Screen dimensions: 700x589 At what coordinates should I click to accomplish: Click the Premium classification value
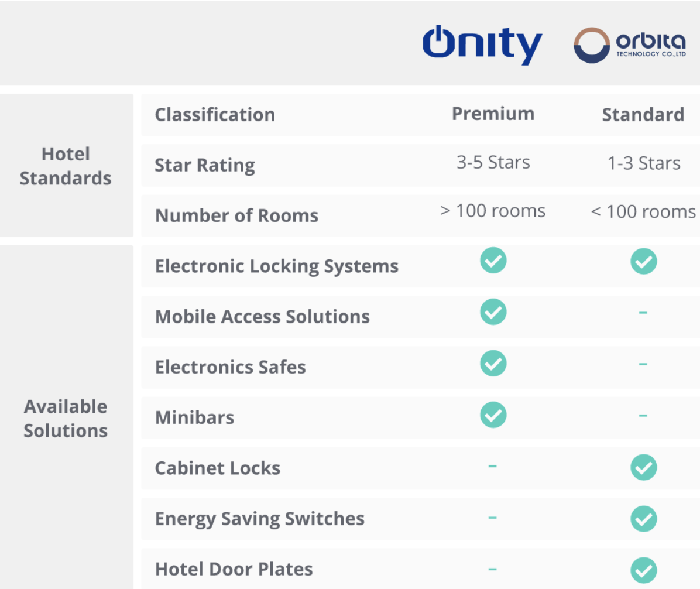(x=493, y=114)
